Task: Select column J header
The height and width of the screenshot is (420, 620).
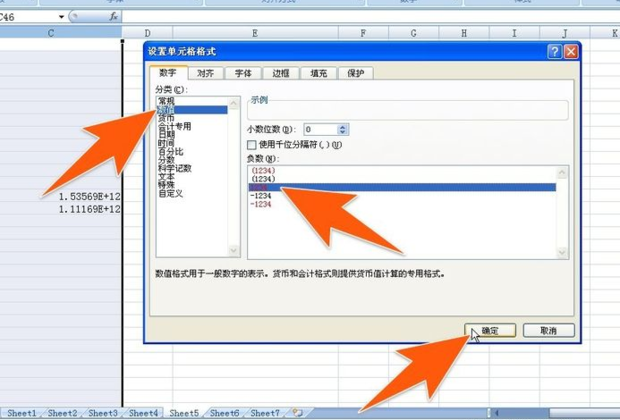Action: click(x=565, y=33)
